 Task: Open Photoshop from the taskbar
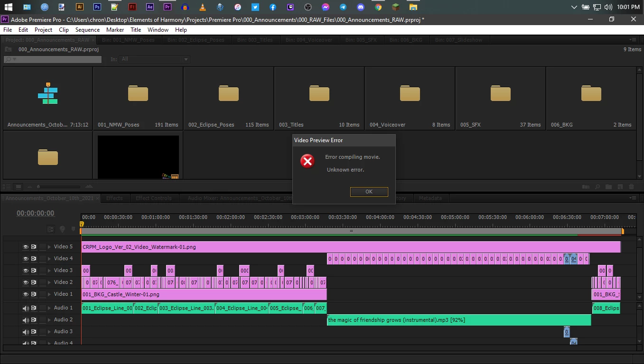pos(97,7)
